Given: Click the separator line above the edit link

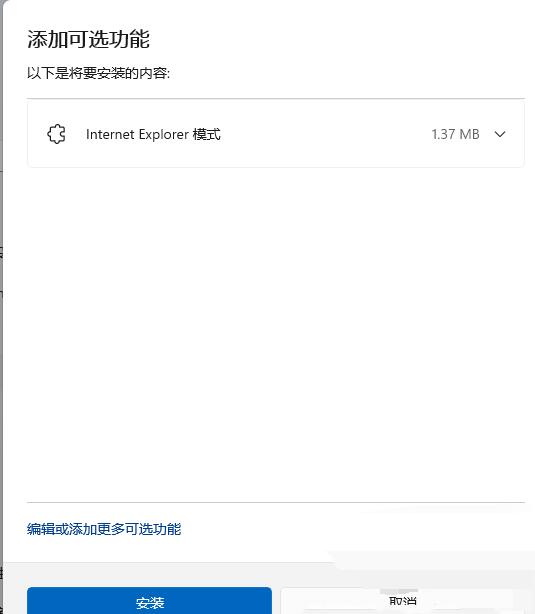Looking at the screenshot, I should 276,502.
